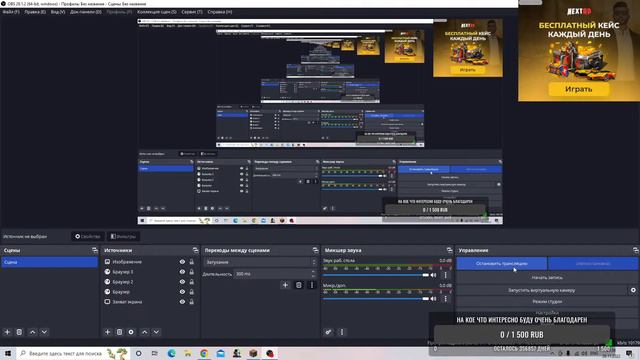Undock the Микшер звука panel icon
Screen dimensions: 640x360
point(449,250)
